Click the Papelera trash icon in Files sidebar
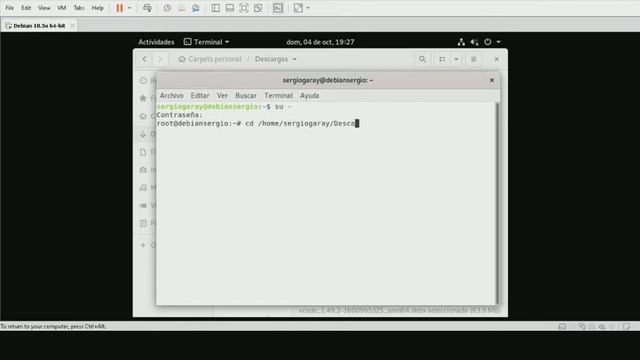The width and height of the screenshot is (640, 360). click(143, 223)
